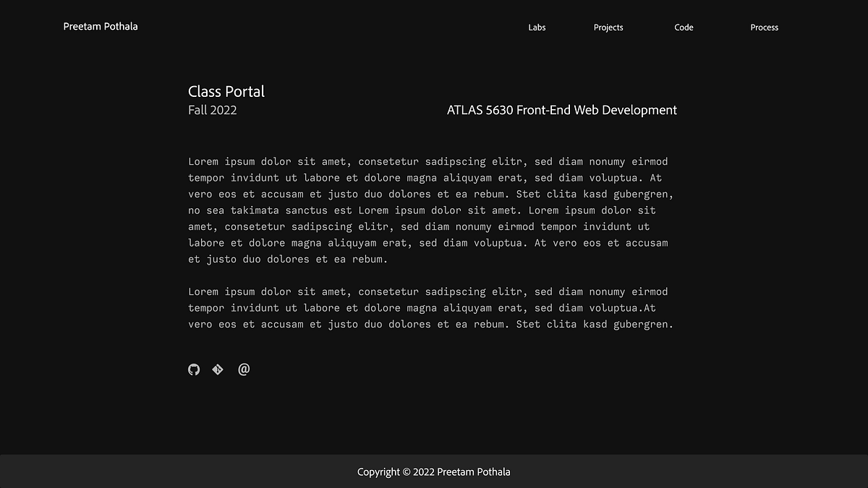
Task: Visit the Process menu entry
Action: click(764, 27)
